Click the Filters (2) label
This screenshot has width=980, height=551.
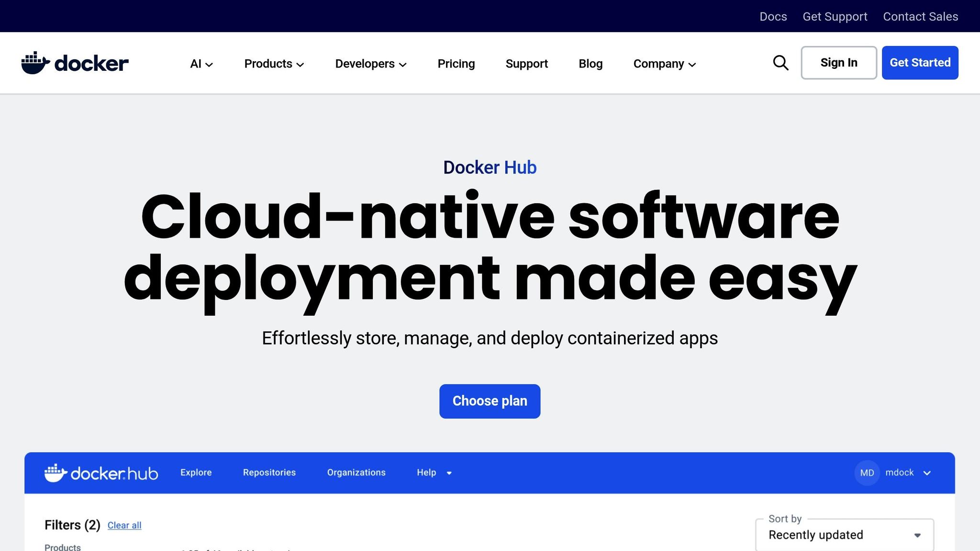pos(72,525)
